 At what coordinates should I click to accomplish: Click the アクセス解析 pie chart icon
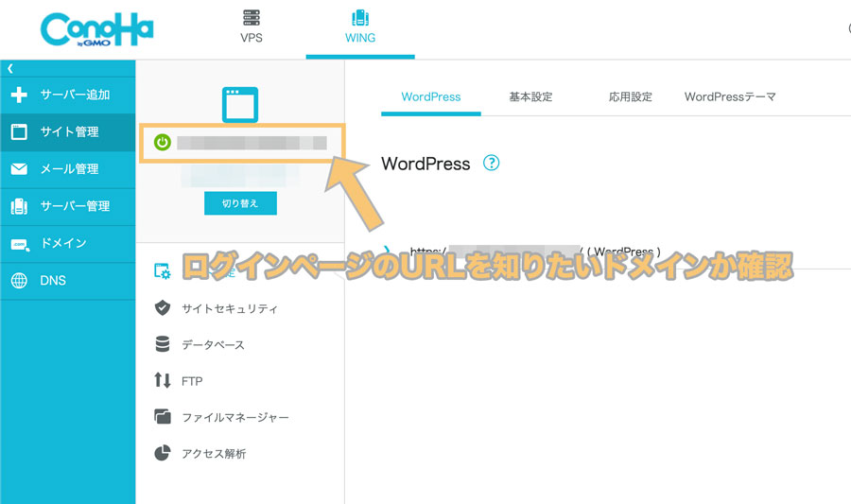coord(163,453)
